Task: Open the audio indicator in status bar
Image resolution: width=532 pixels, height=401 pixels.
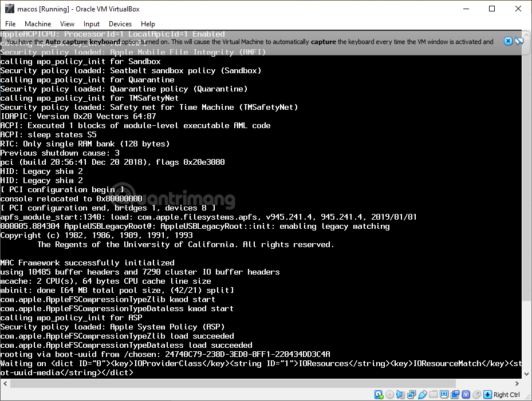Action: pos(400,395)
